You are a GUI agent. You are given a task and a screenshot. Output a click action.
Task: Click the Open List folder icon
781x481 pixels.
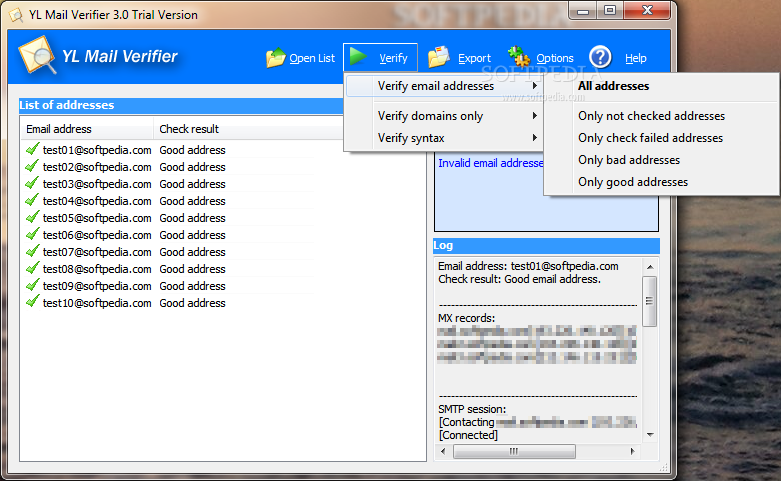275,58
